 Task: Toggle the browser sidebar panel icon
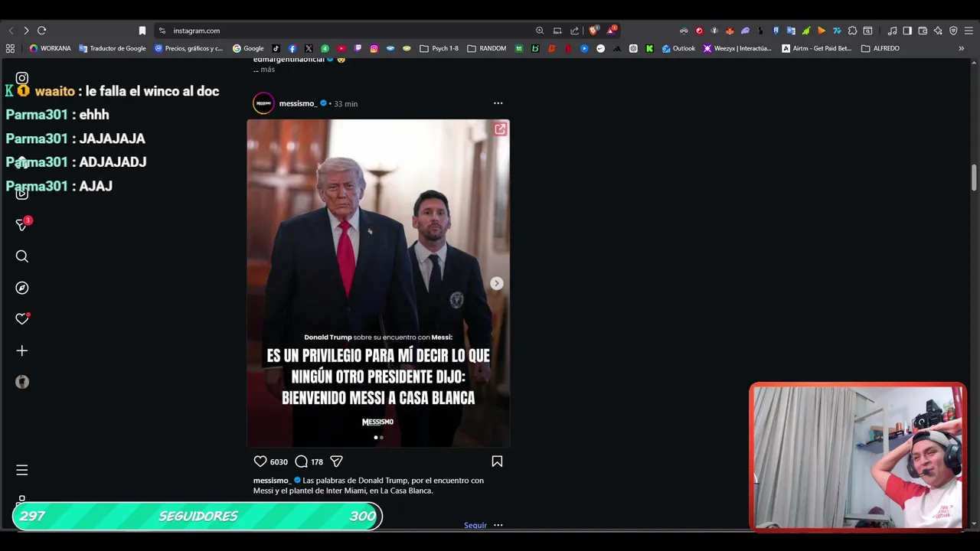(x=907, y=31)
